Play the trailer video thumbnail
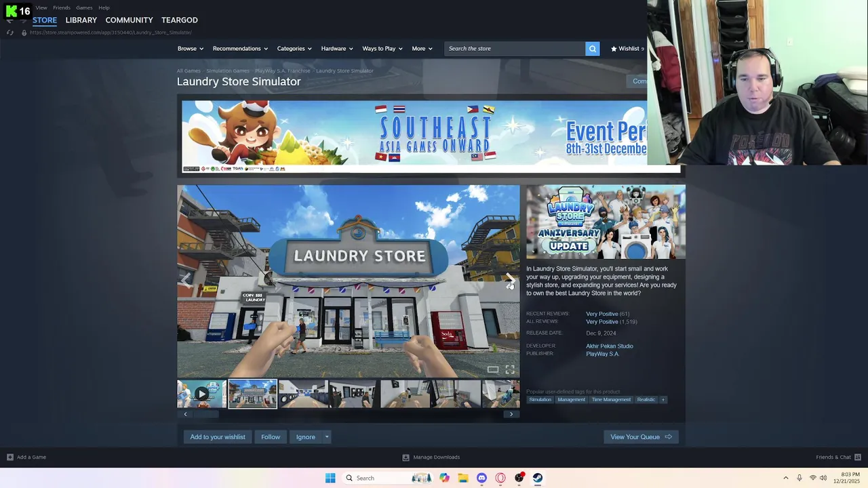 [x=201, y=394]
